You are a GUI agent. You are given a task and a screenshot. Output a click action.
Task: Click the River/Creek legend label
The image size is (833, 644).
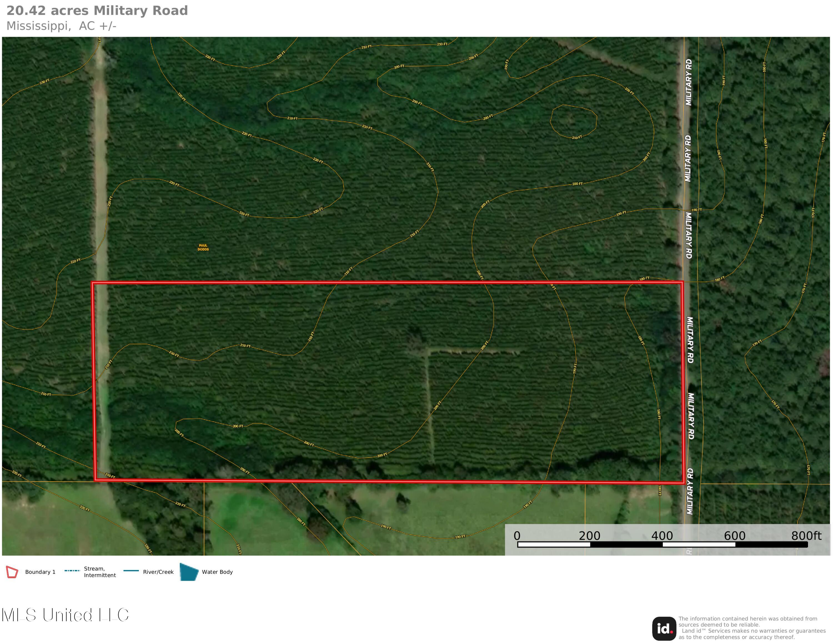coord(158,572)
